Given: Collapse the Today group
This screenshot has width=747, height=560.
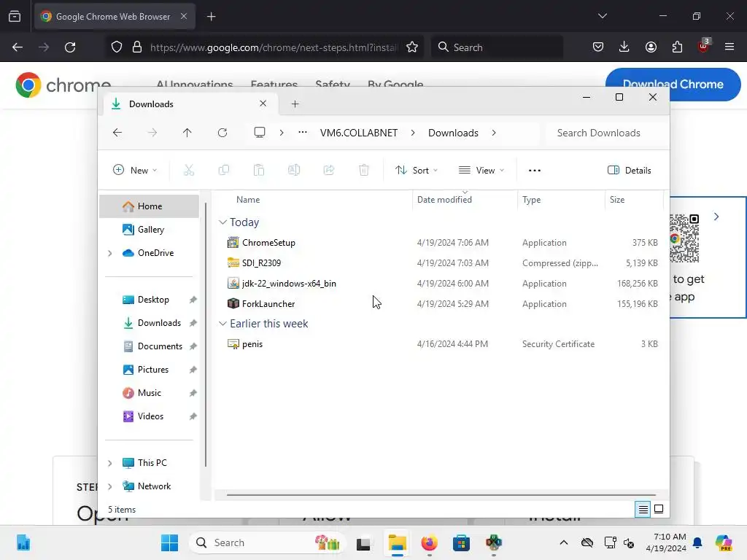Looking at the screenshot, I should [x=222, y=222].
